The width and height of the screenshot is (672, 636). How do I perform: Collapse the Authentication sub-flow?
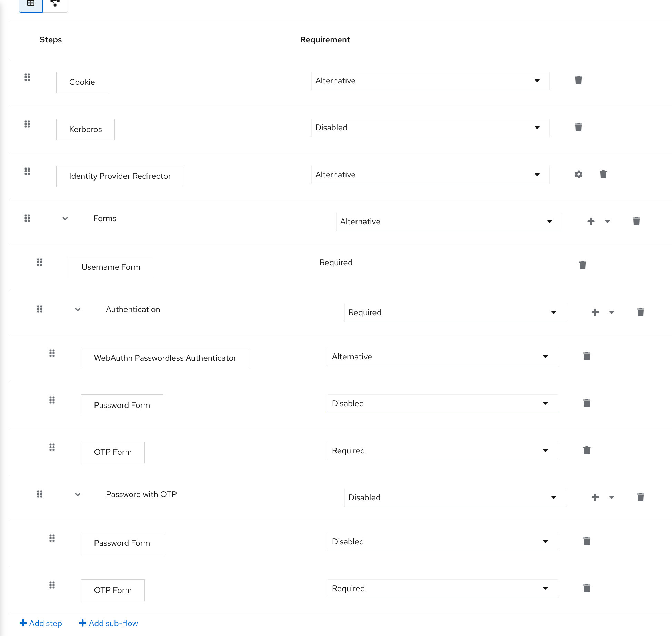[x=77, y=309]
